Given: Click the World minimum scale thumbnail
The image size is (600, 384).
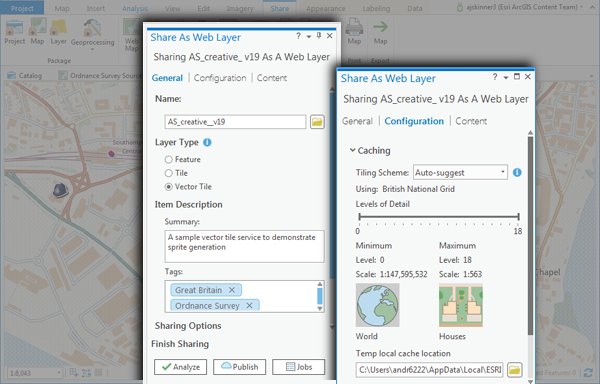Looking at the screenshot, I should tap(378, 305).
